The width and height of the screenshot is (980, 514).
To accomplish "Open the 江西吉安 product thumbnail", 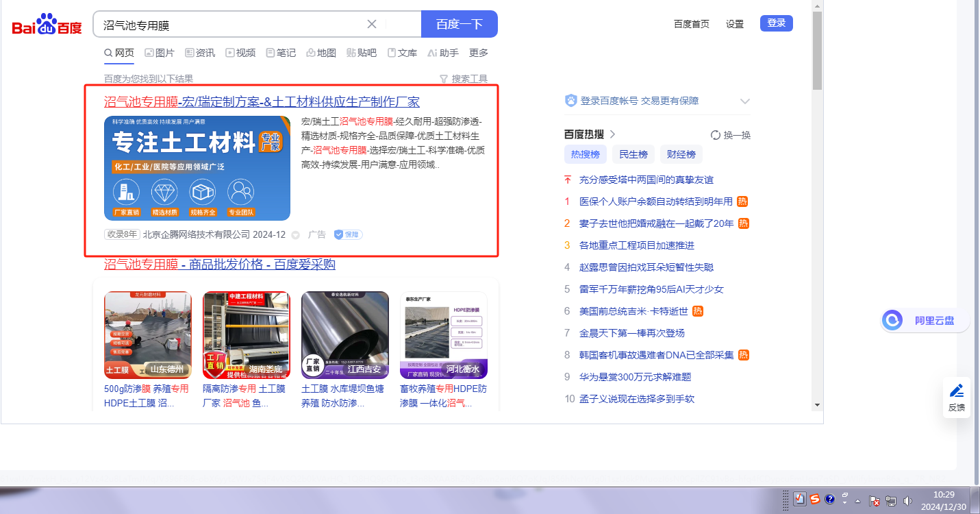I will click(x=345, y=335).
